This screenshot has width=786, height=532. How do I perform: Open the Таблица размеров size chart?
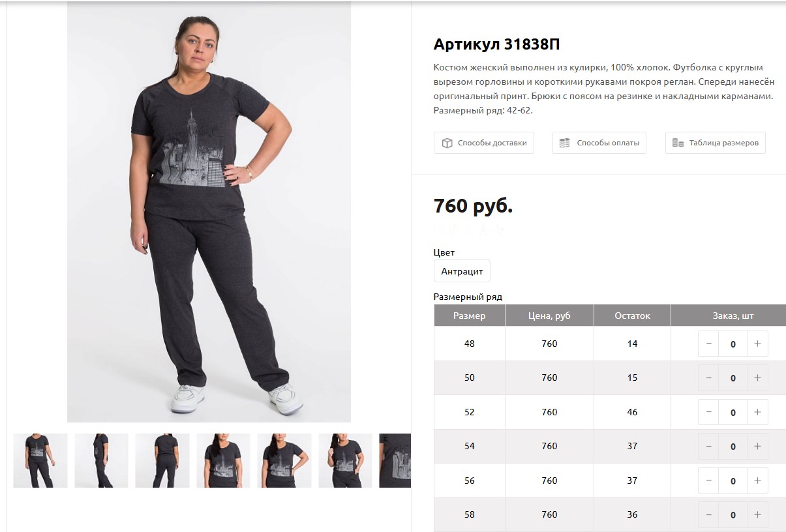716,143
